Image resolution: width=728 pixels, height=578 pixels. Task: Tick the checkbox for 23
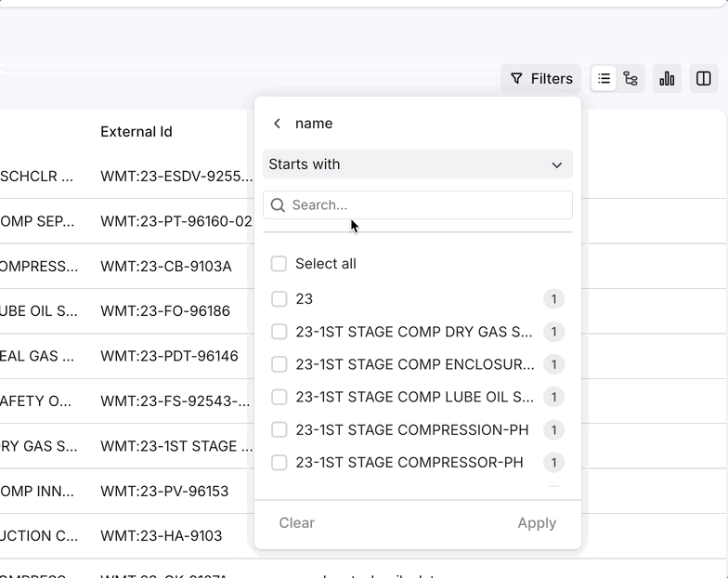coord(279,299)
